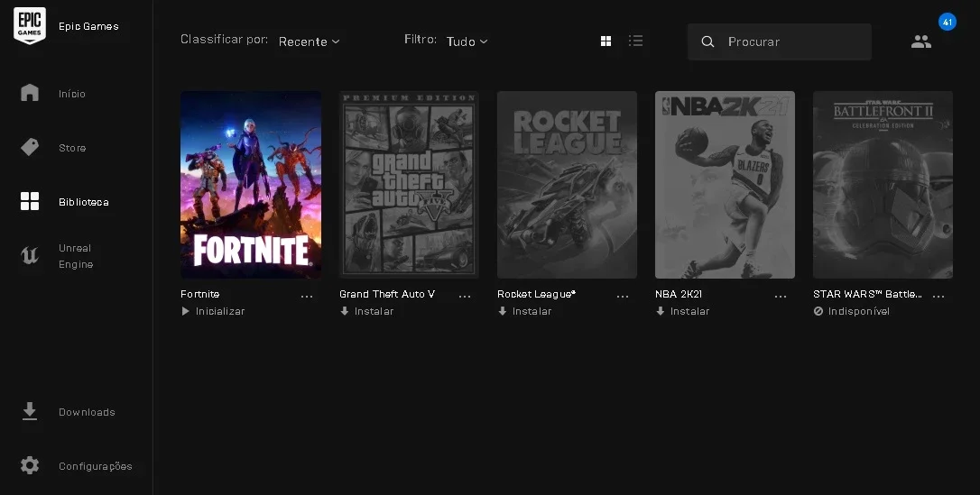Open STAR WARS Battlefront options menu
The image size is (980, 495).
pyautogui.click(x=938, y=297)
